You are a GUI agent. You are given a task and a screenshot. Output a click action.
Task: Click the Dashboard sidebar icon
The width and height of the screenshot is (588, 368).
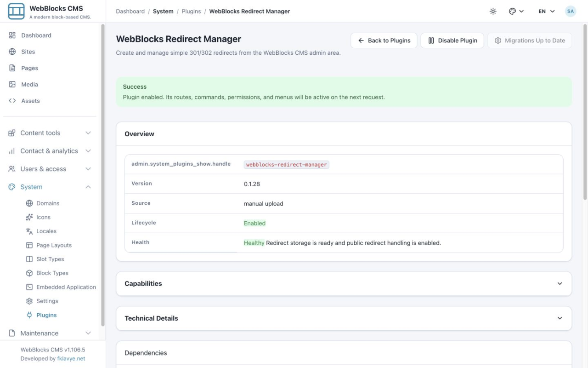pos(12,35)
